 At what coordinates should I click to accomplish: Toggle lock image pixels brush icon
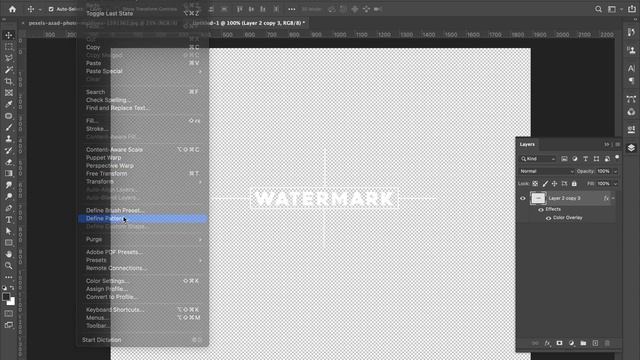point(545,184)
